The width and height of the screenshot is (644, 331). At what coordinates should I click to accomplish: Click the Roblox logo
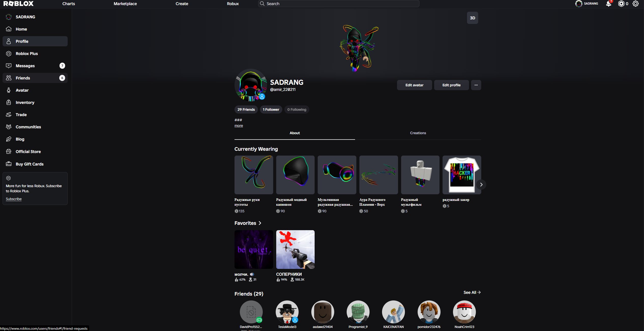(19, 4)
